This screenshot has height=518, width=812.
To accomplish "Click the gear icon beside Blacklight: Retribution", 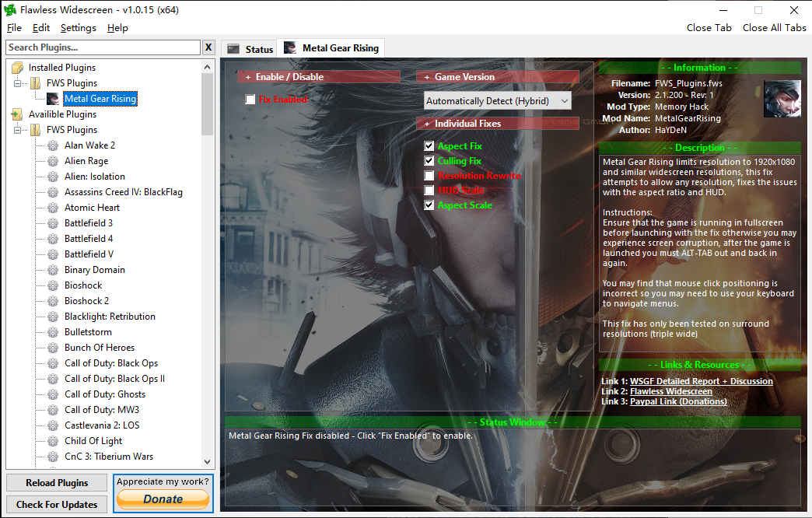I will coord(53,317).
